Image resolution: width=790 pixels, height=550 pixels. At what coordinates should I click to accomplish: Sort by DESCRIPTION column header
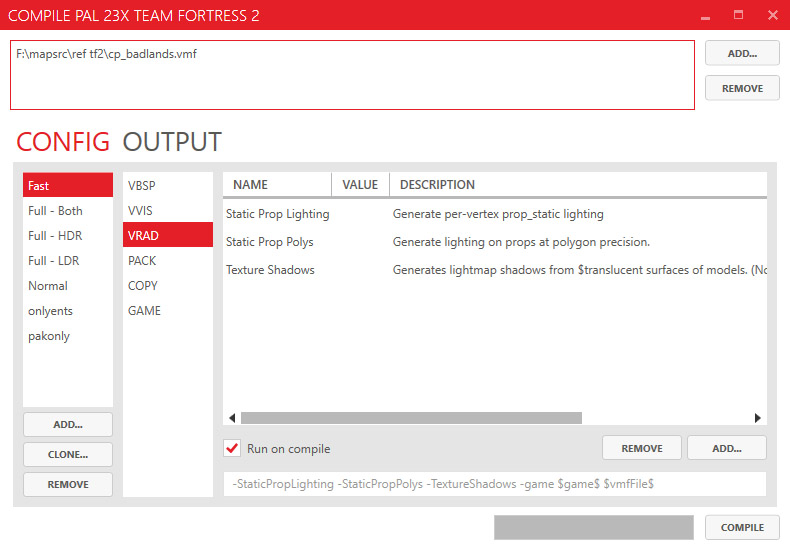(x=578, y=184)
